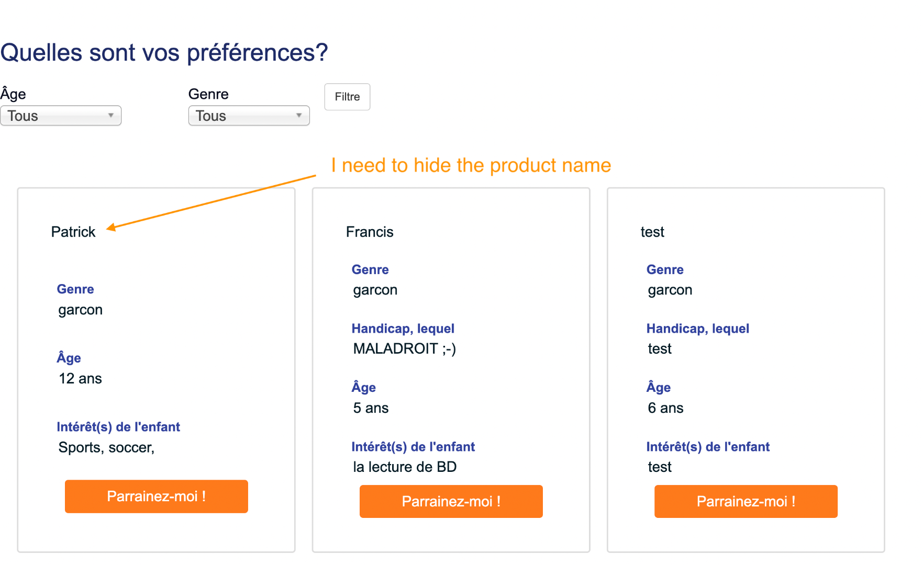
Task: Click the 'MALADROIT ;-)' handicap value
Action: tap(405, 348)
